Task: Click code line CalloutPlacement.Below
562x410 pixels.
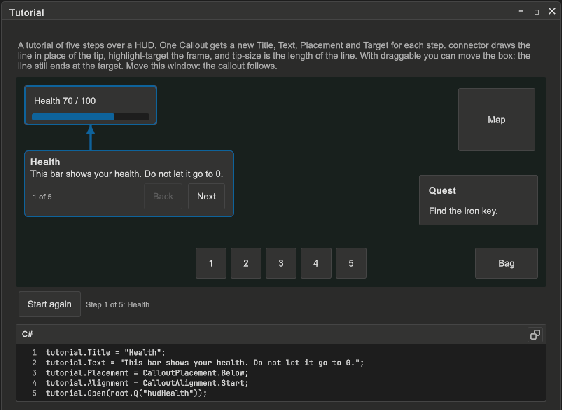Action: (147, 373)
